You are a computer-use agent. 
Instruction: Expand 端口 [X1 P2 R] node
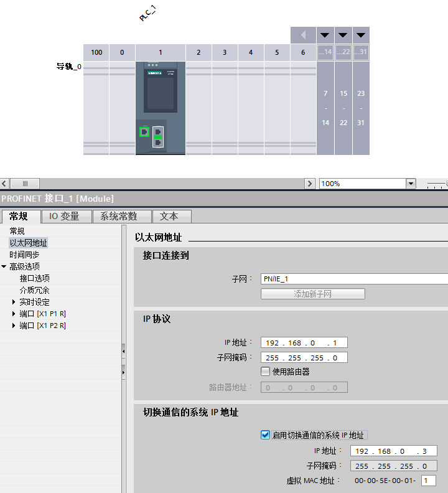tap(14, 326)
